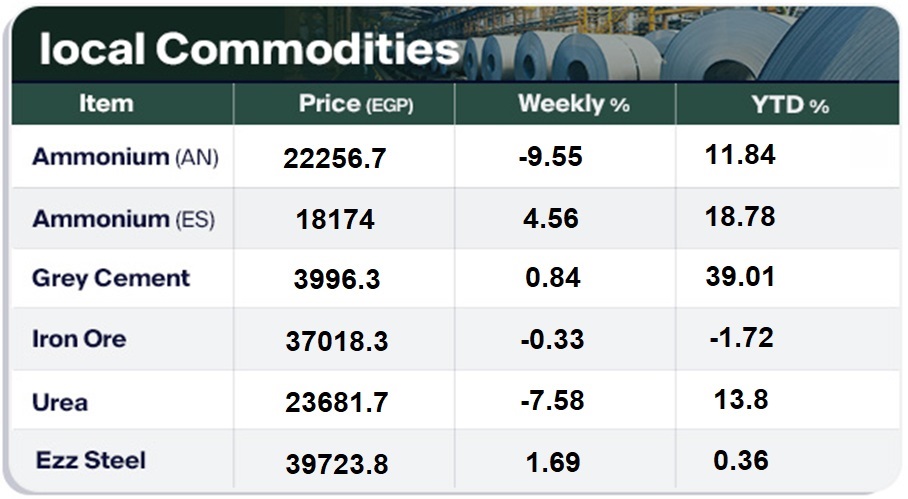This screenshot has height=499, width=908.
Task: Click the Iron Ore row label
Action: (79, 339)
